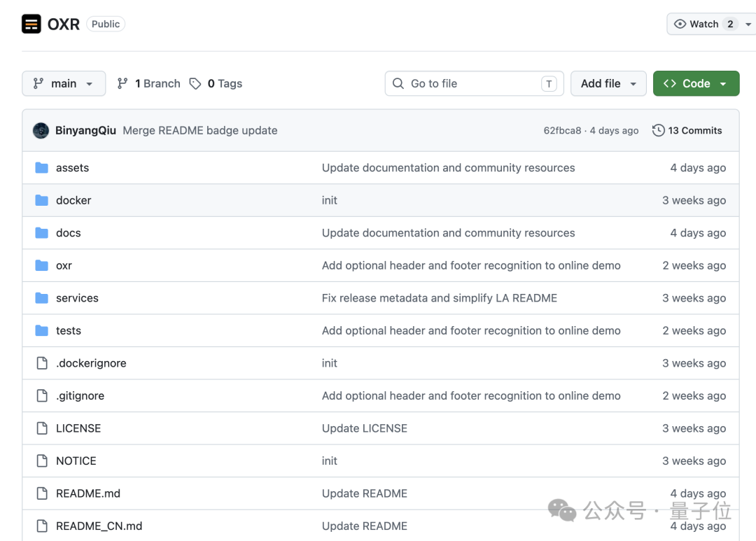Open the main branch selector dropdown
756x541 pixels.
pyautogui.click(x=64, y=83)
